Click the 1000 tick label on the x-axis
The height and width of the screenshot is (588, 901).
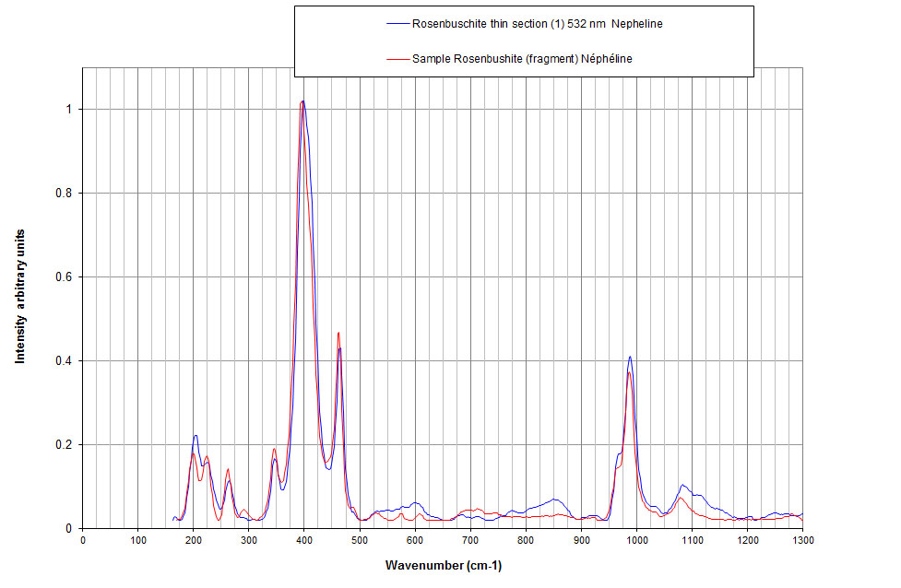[x=636, y=541]
